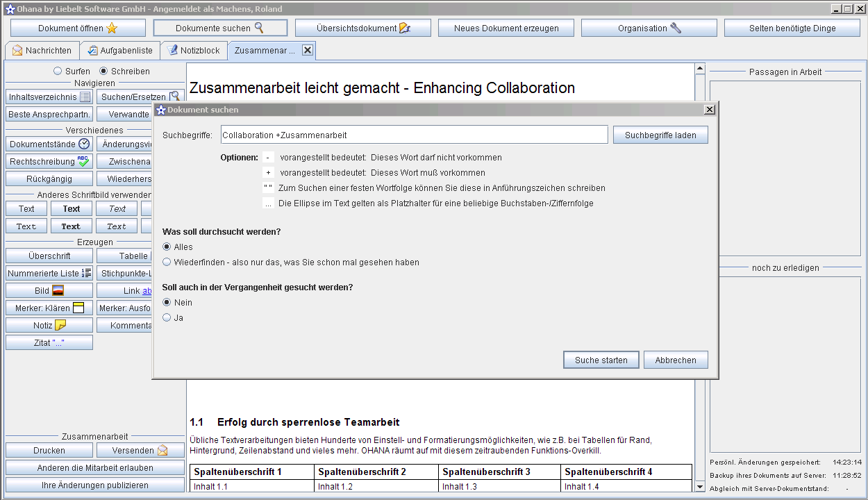
Task: Open Dokumentstände with the clock icon
Action: click(x=84, y=144)
